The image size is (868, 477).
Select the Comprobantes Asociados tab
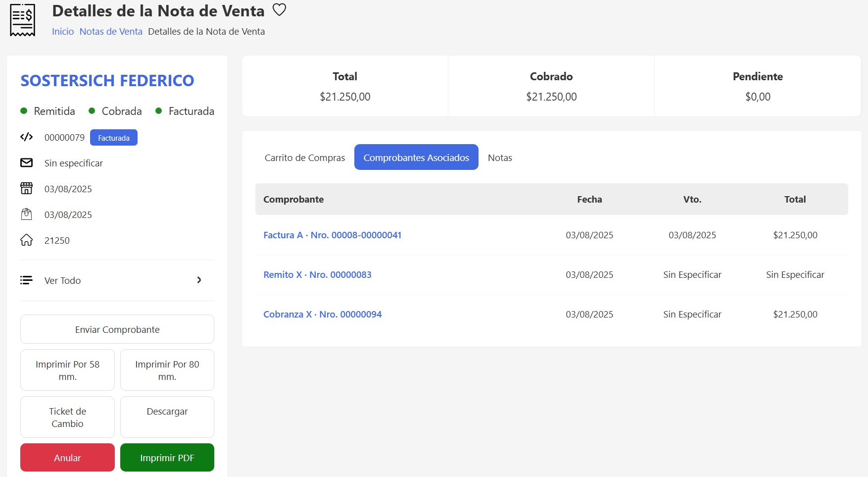pos(416,158)
